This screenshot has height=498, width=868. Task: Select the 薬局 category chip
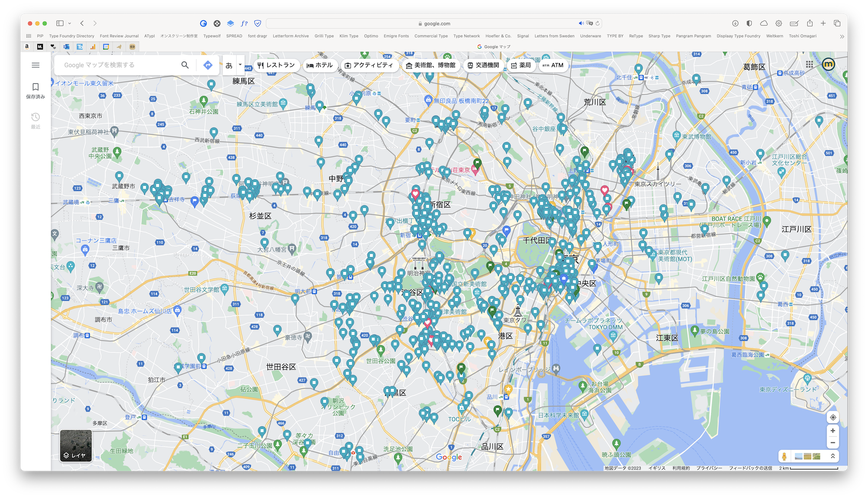pyautogui.click(x=521, y=65)
